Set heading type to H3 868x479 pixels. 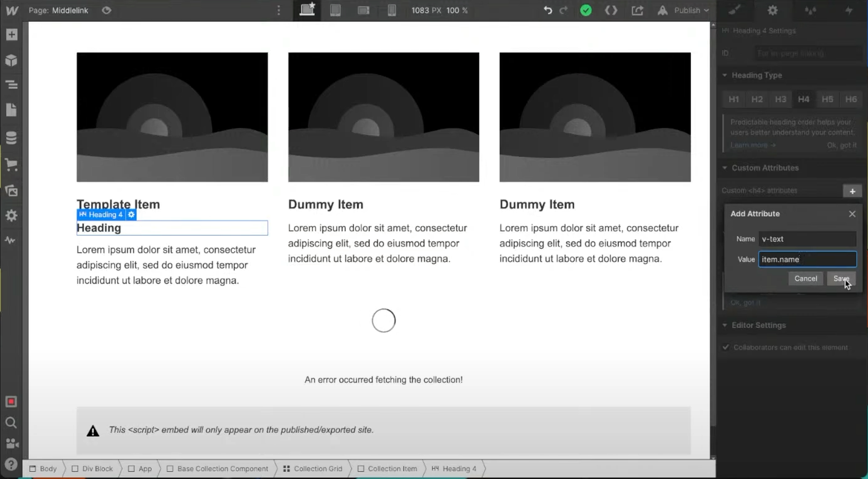(x=781, y=99)
